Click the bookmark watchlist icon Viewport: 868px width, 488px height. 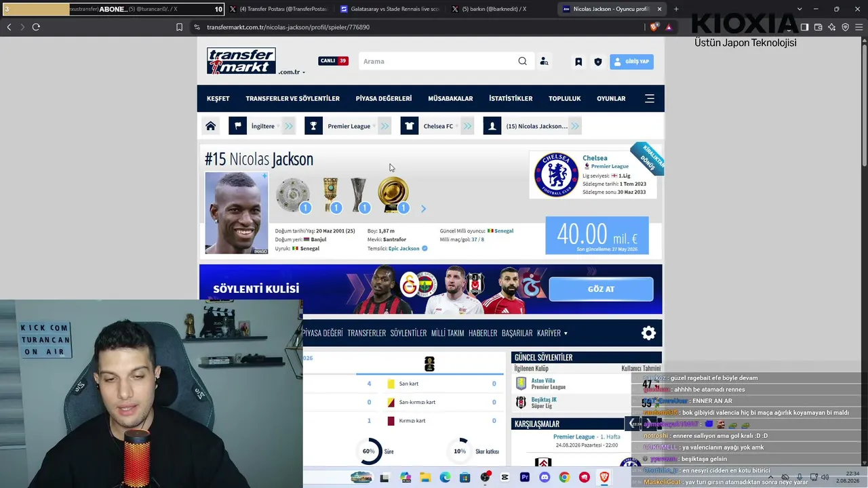[x=578, y=62]
